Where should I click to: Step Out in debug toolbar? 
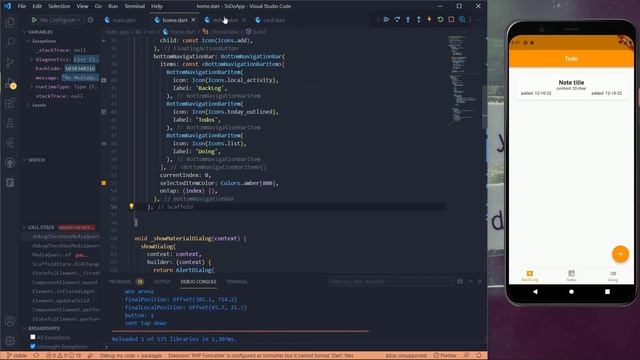[418, 20]
